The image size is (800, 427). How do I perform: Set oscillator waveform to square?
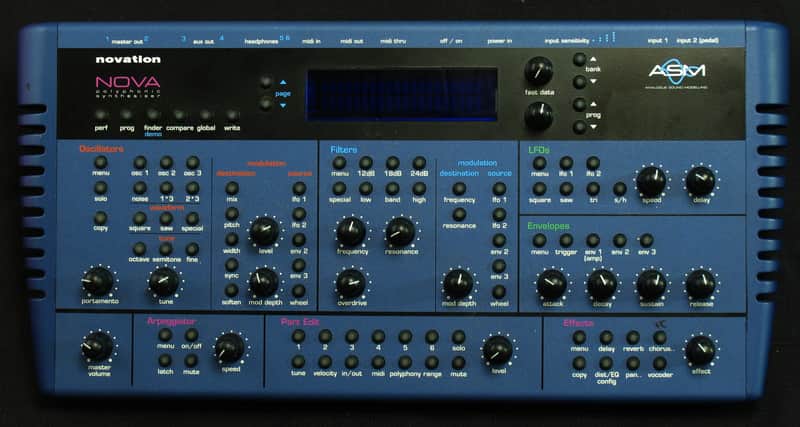coord(140,219)
